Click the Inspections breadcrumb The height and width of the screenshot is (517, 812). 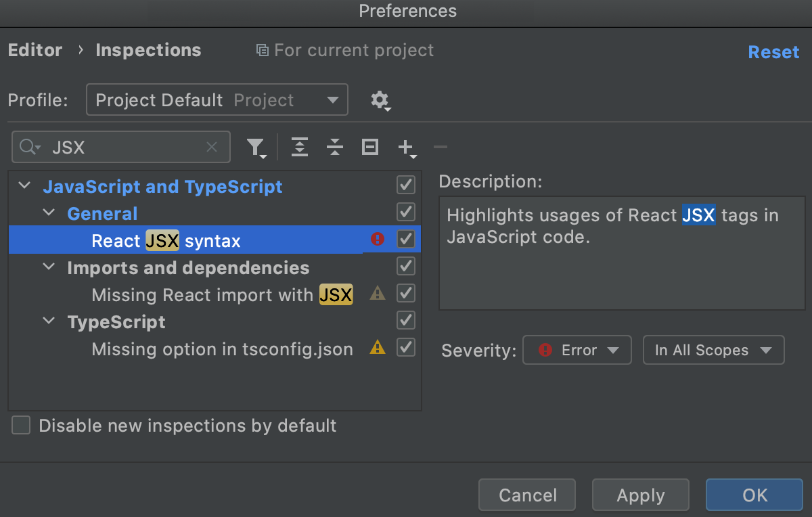148,50
